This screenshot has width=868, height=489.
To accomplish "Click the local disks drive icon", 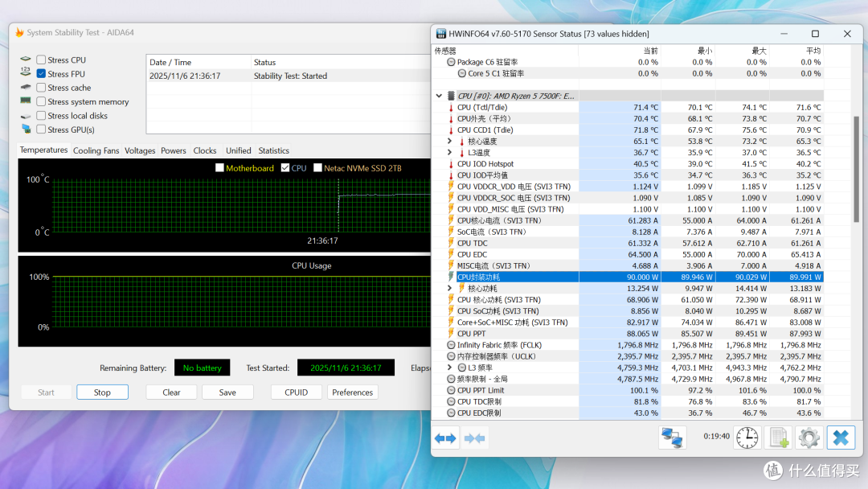I will coord(26,116).
